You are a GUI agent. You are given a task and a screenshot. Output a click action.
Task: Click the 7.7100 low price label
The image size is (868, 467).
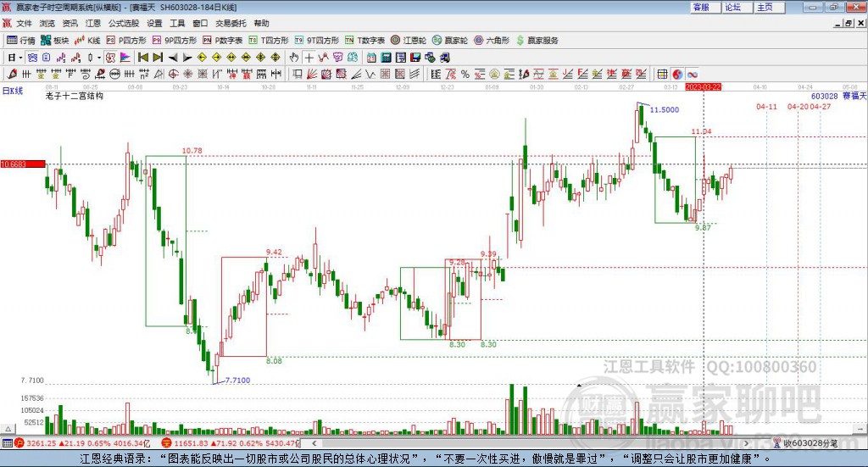point(237,381)
